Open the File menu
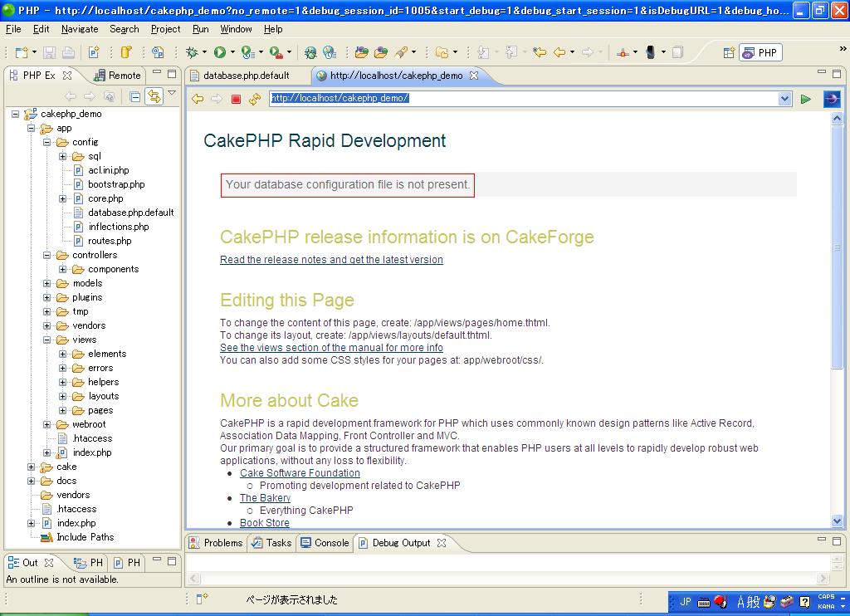Screen dimensions: 850x616 point(13,29)
